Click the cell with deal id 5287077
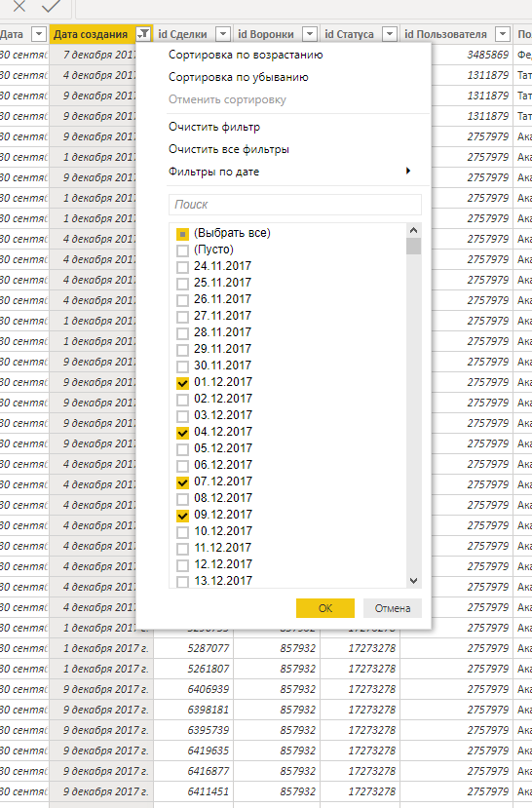532x808 pixels. tap(193, 648)
